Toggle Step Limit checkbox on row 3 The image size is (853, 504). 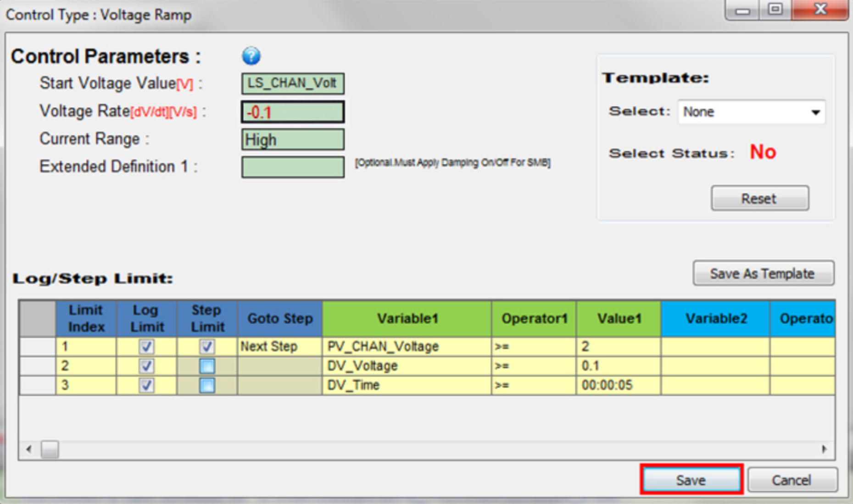206,385
